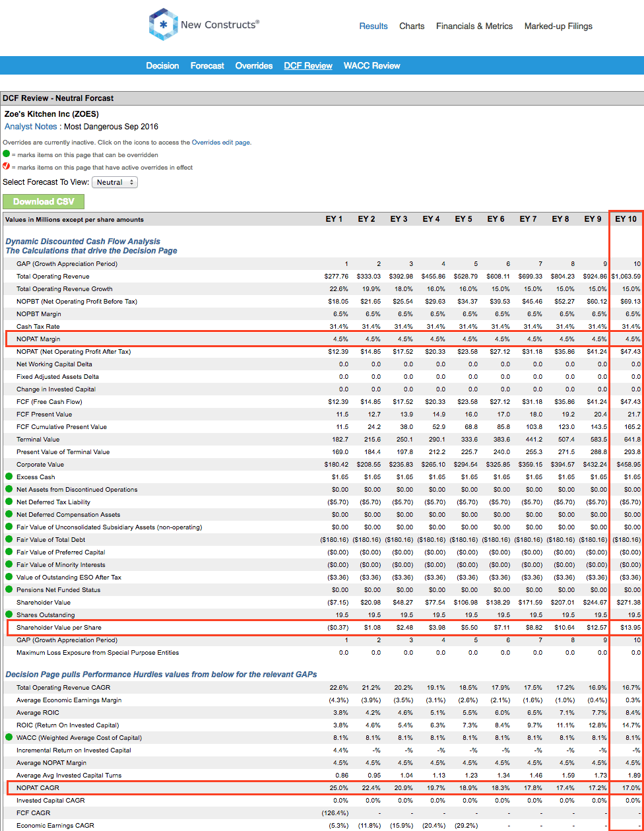Click the Maximum Loss Exposure row label
The image size is (644, 831).
click(98, 652)
